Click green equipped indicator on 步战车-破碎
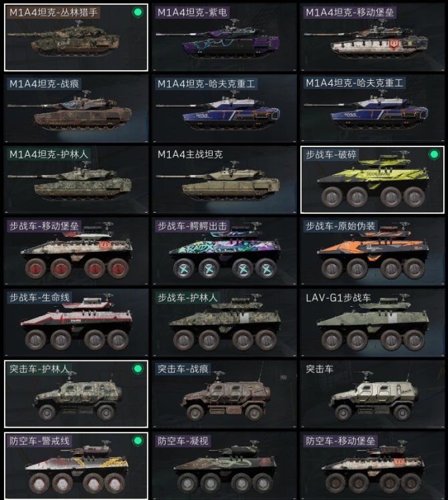The width and height of the screenshot is (448, 500). (434, 154)
